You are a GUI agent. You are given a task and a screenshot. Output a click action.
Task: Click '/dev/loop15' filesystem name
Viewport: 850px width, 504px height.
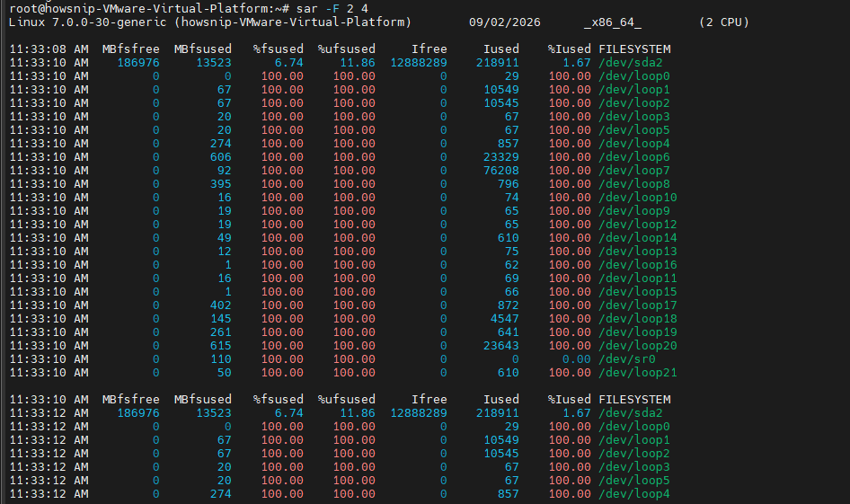pos(638,292)
